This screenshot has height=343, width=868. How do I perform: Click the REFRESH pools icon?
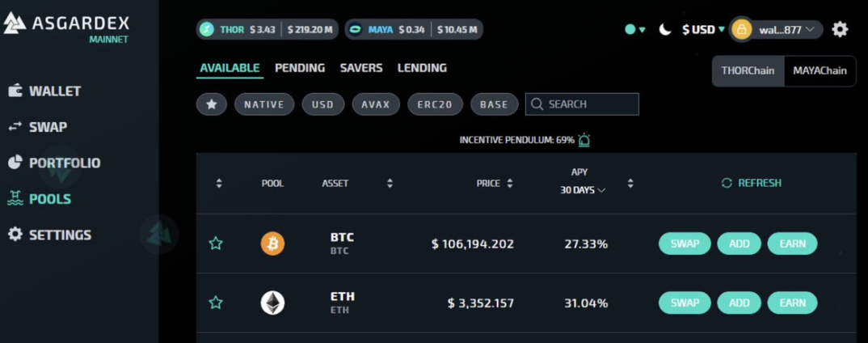coord(727,184)
